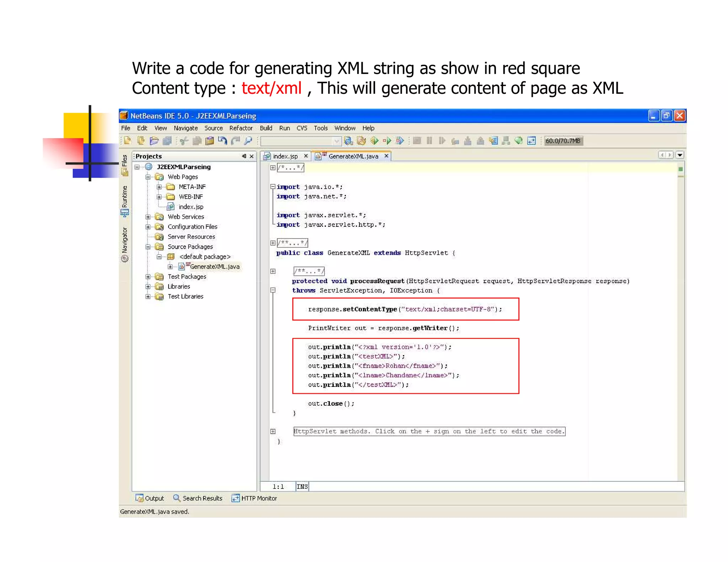Open the CVS menu
728x562 pixels.
pyautogui.click(x=302, y=128)
